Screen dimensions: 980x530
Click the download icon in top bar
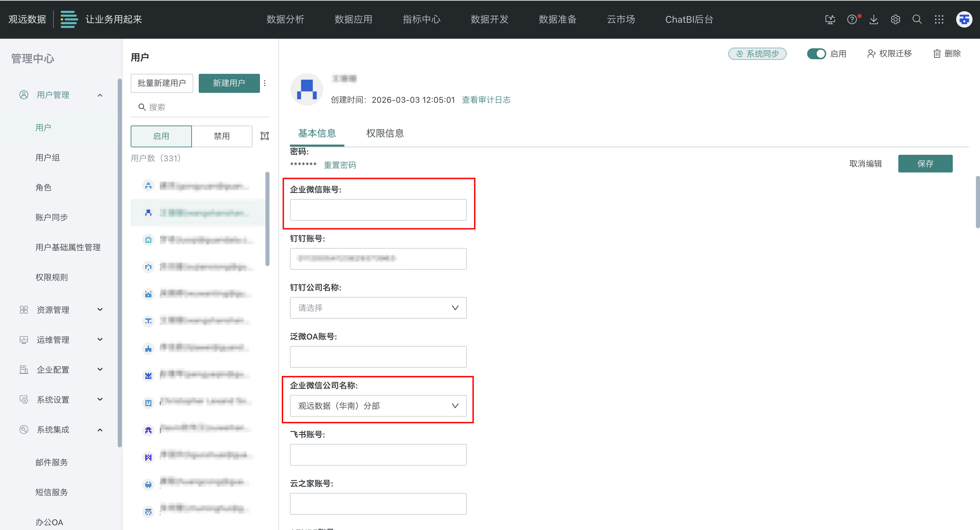click(873, 19)
